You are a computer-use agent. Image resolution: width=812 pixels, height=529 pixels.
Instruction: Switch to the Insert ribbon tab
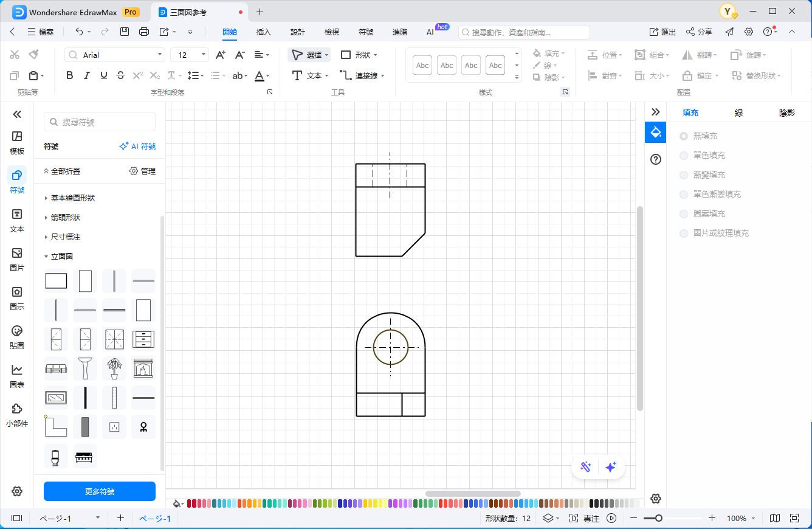pos(264,32)
